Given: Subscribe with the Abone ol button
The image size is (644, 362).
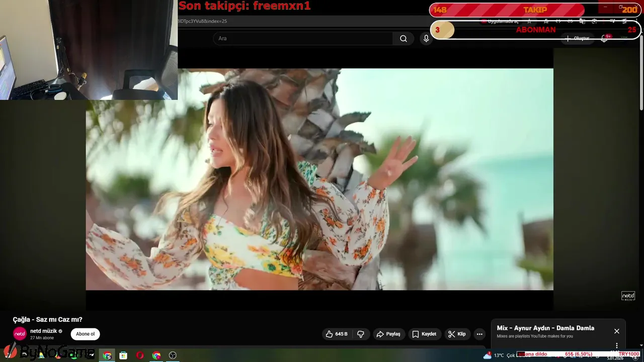Looking at the screenshot, I should (x=85, y=334).
